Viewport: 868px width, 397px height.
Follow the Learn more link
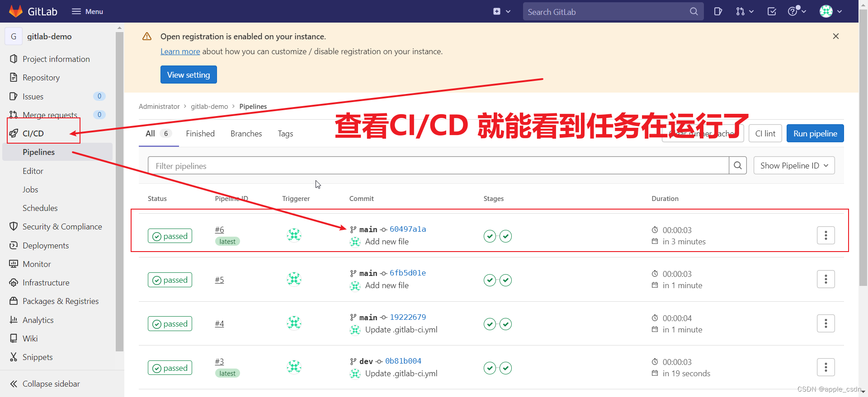pos(180,51)
